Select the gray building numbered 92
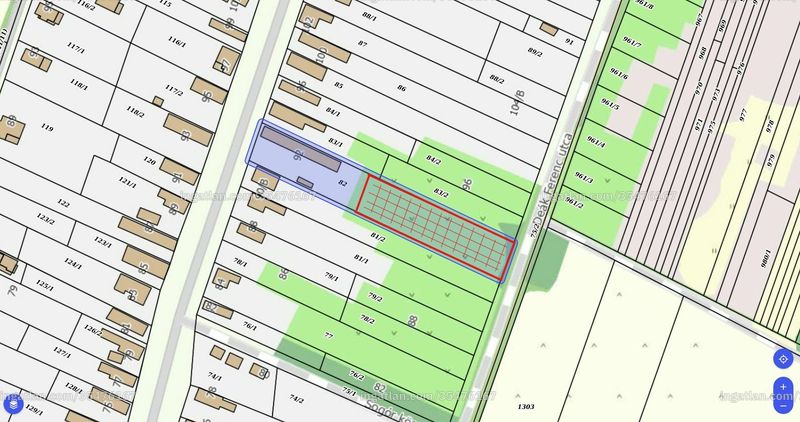Viewport: 800px width, 422px height. pos(301,148)
